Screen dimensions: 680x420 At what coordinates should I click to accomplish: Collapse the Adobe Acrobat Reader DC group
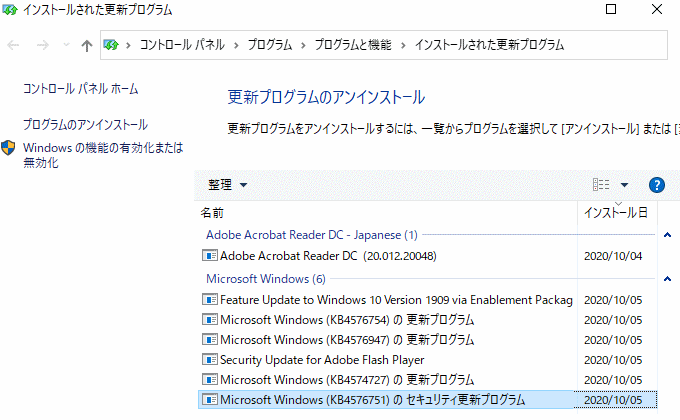point(667,235)
